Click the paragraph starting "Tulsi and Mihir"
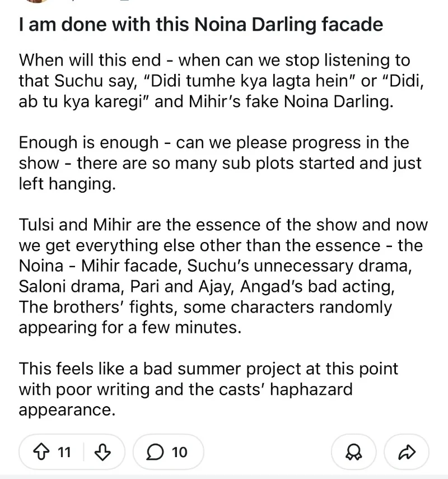 [222, 276]
